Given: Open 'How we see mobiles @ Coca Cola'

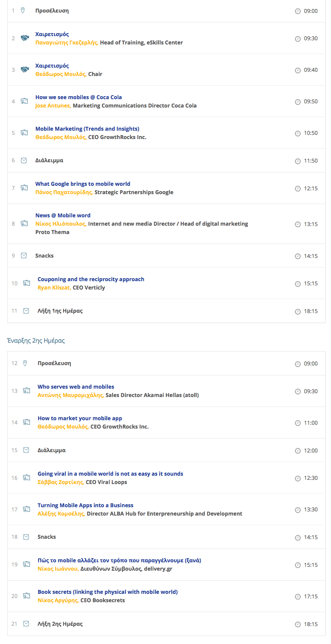Looking at the screenshot, I should (x=78, y=97).
